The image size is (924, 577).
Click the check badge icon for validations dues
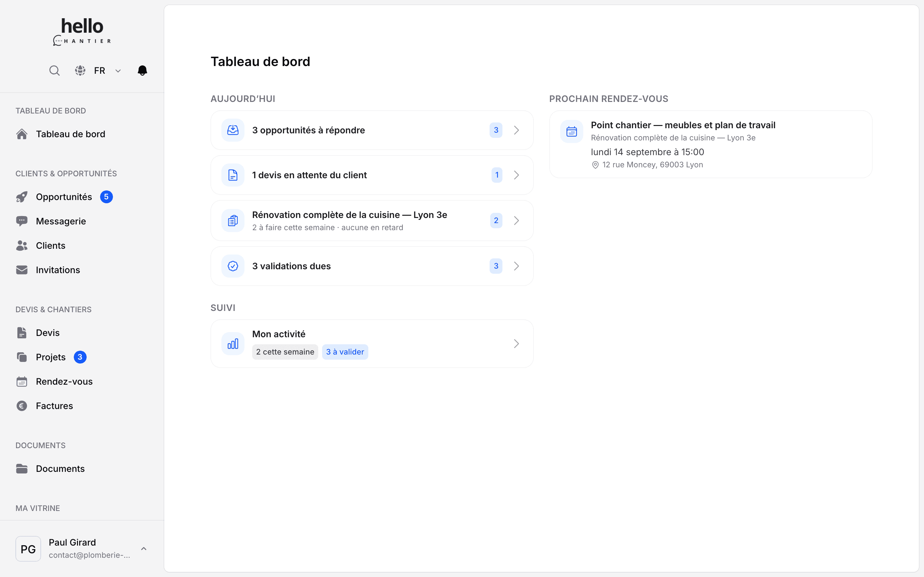pyautogui.click(x=233, y=266)
